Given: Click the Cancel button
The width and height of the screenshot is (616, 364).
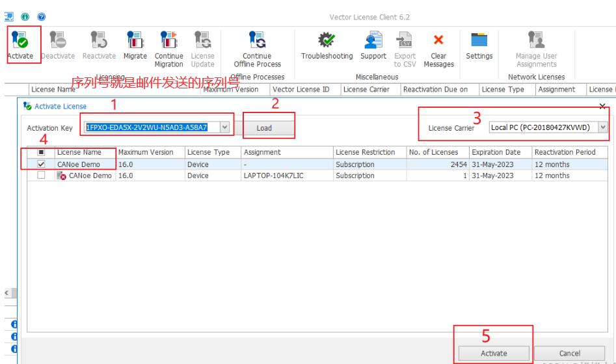Looking at the screenshot, I should (570, 353).
